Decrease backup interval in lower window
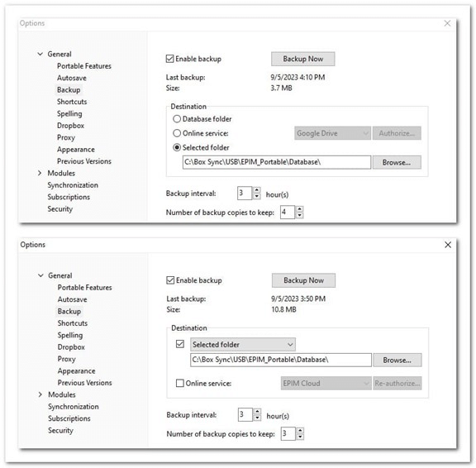 (x=258, y=418)
